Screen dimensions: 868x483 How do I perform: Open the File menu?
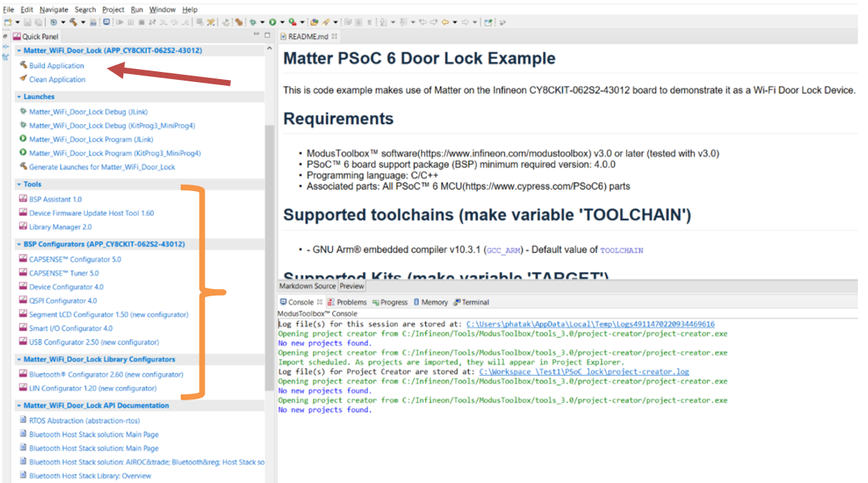tap(8, 9)
